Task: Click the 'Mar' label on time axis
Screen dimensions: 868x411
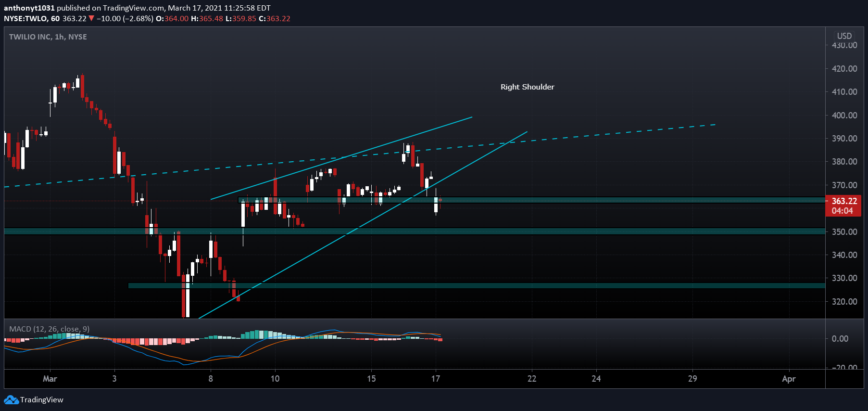Action: coord(50,379)
